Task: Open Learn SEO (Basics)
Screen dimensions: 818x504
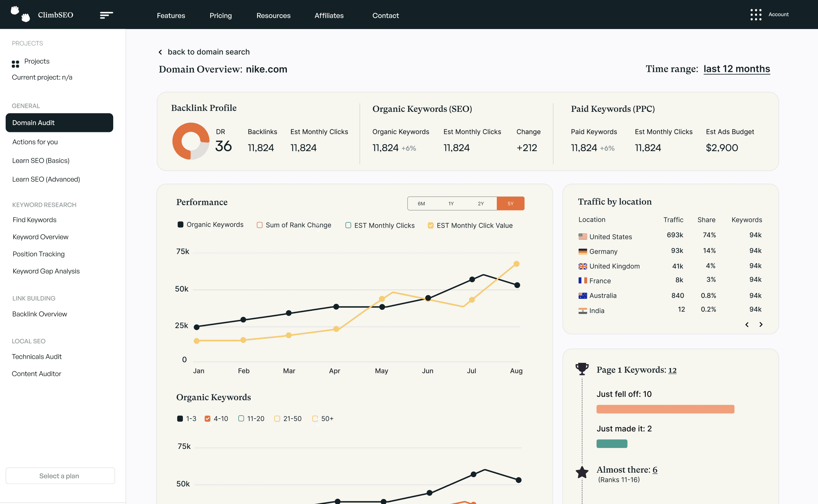Action: [41, 161]
